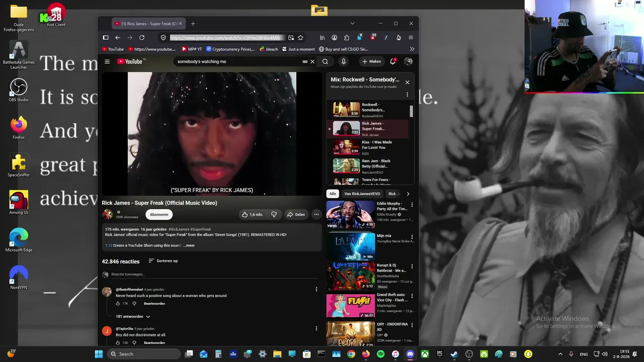Open the Sorteren op comment sorting menu
The image size is (644, 362).
163,261
